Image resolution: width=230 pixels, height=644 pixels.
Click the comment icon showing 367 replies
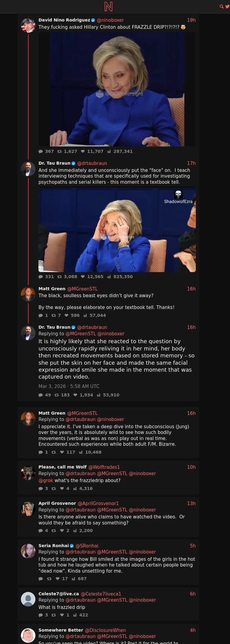(41, 151)
